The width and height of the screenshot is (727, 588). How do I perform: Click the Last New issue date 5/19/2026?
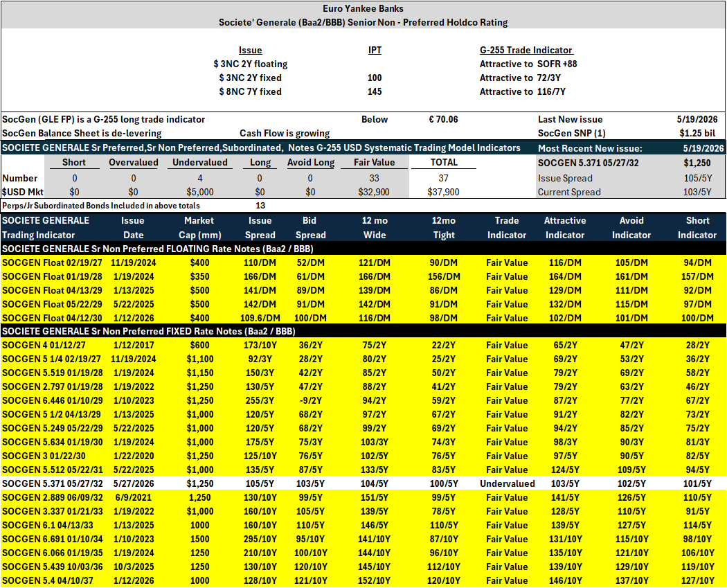click(697, 119)
